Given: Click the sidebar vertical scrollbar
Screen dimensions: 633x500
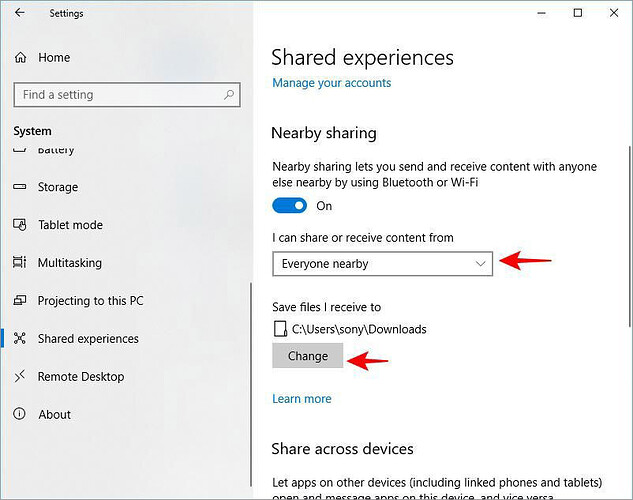Looking at the screenshot, I should point(251,384).
